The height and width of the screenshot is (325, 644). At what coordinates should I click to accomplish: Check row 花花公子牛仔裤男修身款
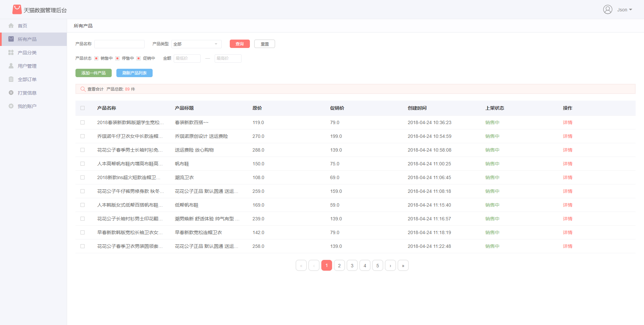tap(83, 191)
